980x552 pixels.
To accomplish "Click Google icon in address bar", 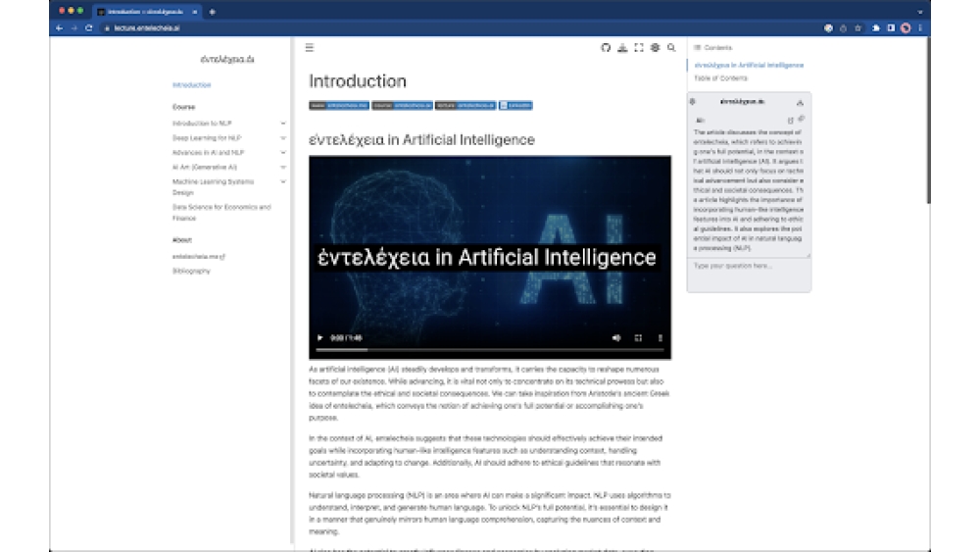I will click(829, 28).
